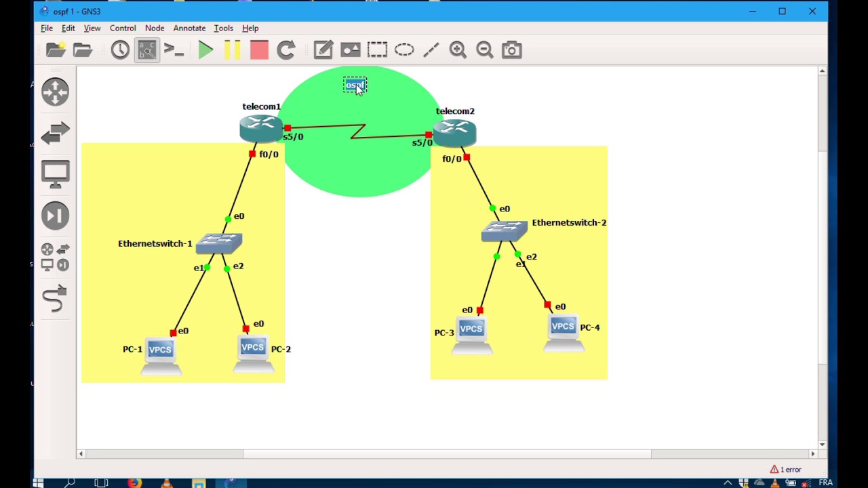This screenshot has height=488, width=868.
Task: Select the PC-2 VPCS node
Action: (253, 354)
